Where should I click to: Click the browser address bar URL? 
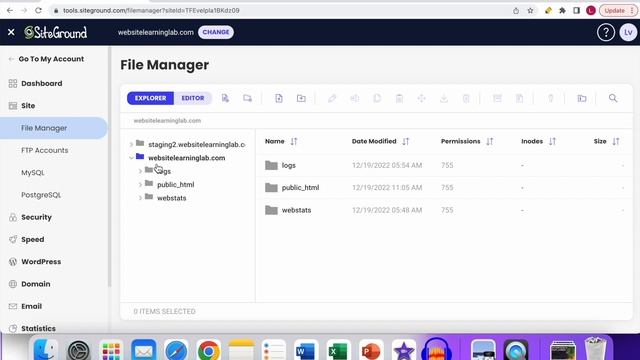[x=151, y=11]
